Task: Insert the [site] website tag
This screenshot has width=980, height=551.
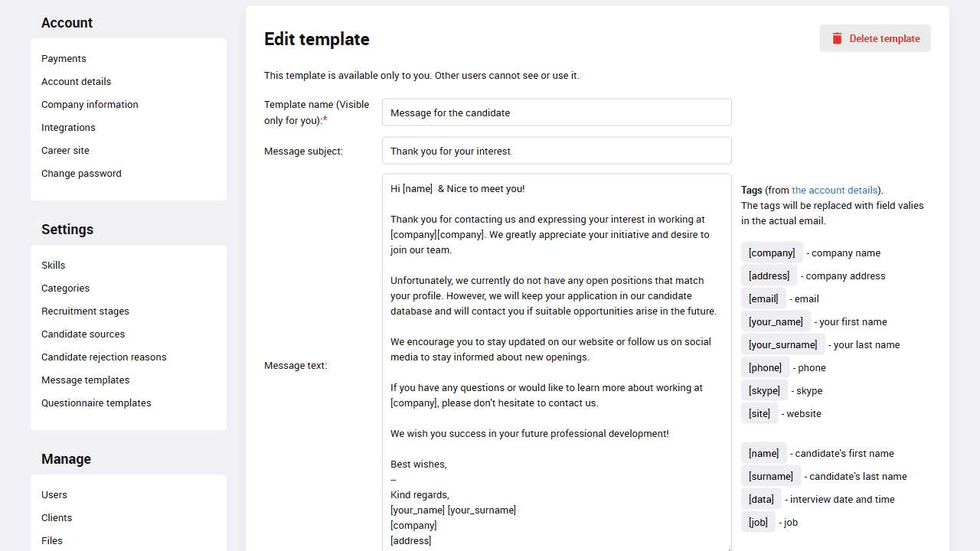Action: [759, 413]
